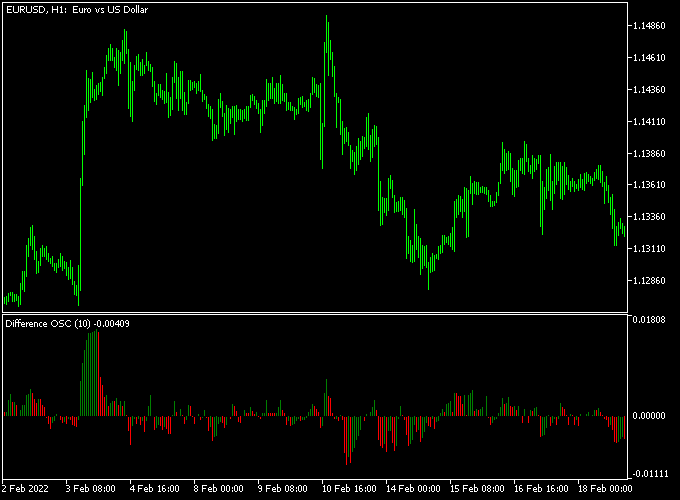Click the '16 Feb 16:00' time label
The image size is (680, 500).
pos(541,489)
